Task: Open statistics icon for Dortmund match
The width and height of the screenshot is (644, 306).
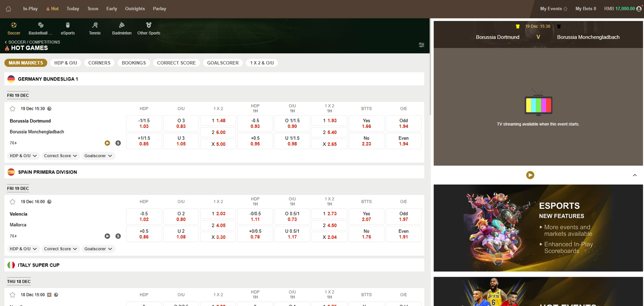Action: tap(118, 143)
